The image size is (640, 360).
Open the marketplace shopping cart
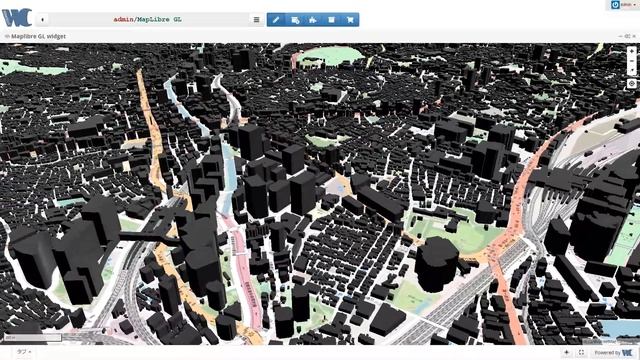350,20
